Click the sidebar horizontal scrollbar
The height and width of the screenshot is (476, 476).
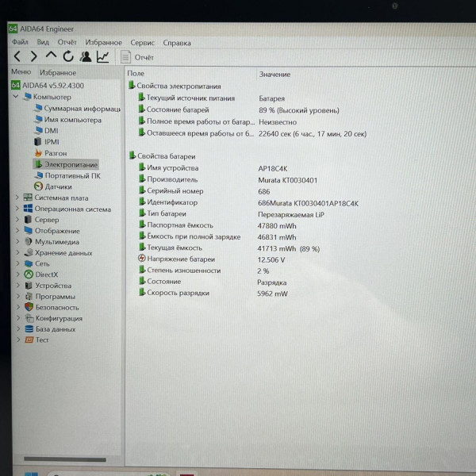pyautogui.click(x=65, y=459)
